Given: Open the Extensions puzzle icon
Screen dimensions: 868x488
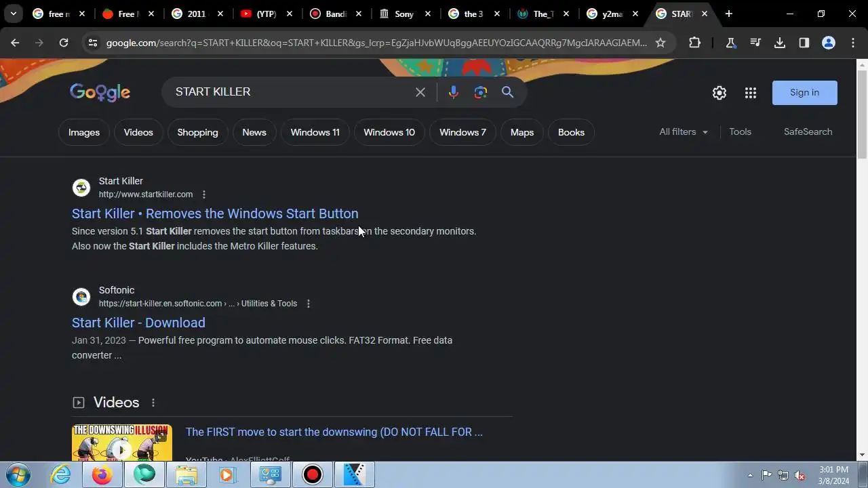Looking at the screenshot, I should click(694, 43).
